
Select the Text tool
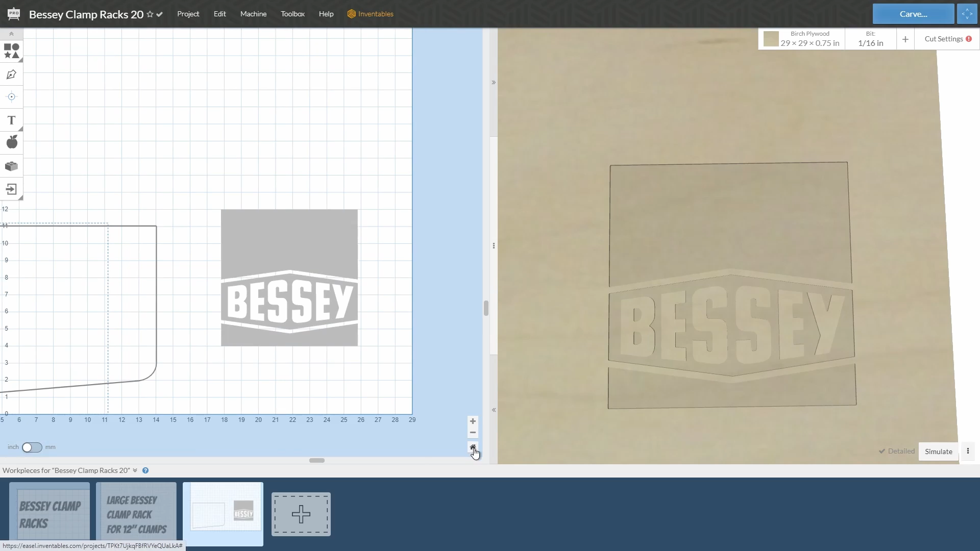(x=11, y=120)
